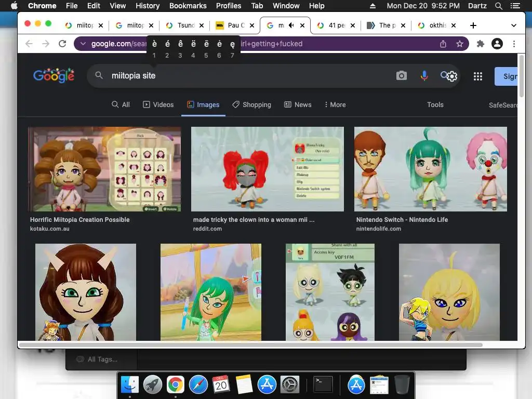Open the Profiles menu
The image size is (532, 399).
229,6
